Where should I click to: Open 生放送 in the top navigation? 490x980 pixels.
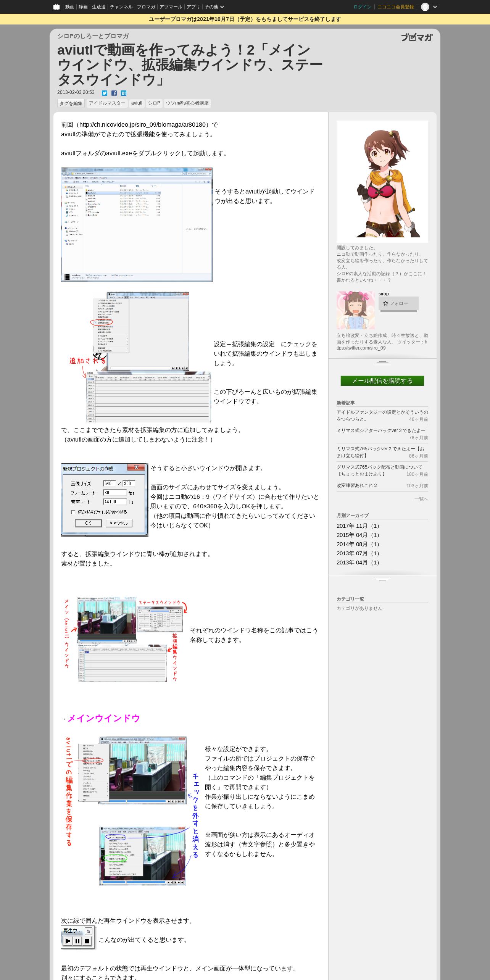coord(98,7)
